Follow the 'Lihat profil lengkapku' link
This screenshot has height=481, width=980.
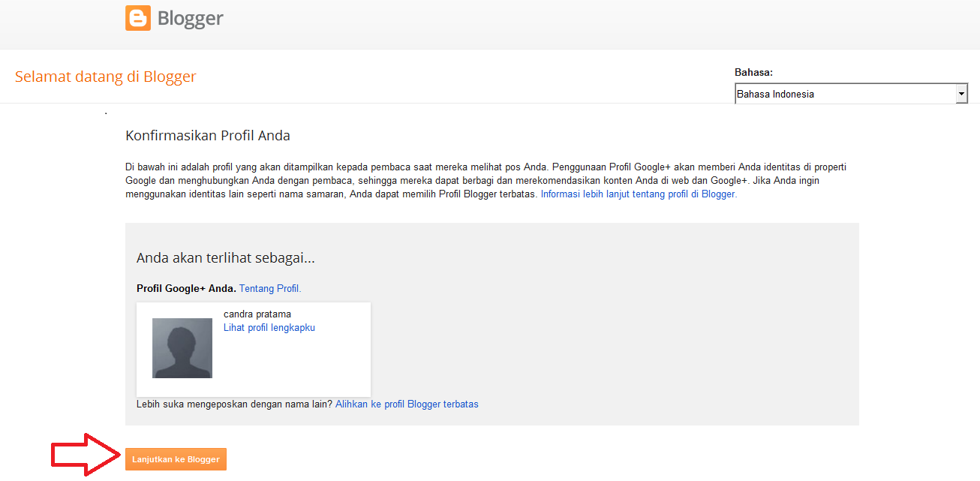coord(269,328)
